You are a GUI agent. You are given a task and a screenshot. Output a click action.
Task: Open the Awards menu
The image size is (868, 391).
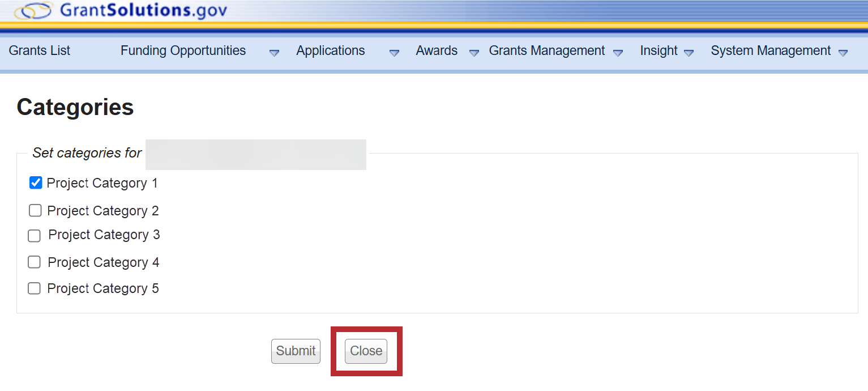pyautogui.click(x=436, y=51)
